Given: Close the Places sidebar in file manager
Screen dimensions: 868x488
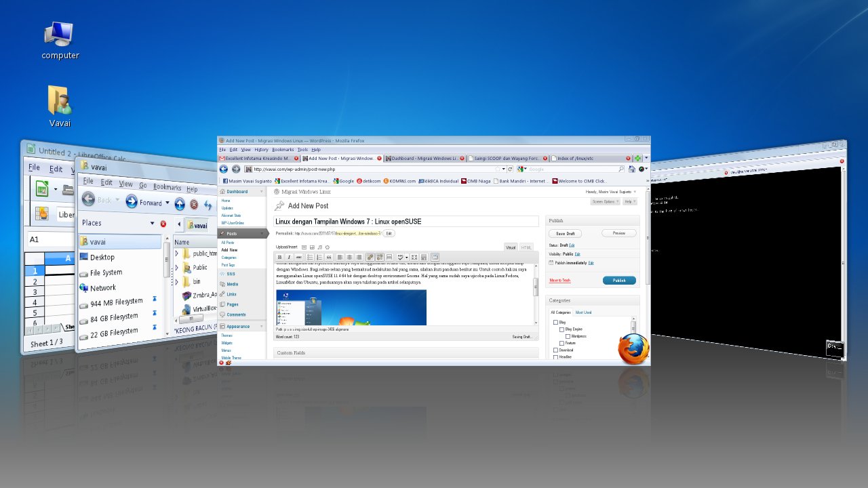Looking at the screenshot, I should click(163, 224).
